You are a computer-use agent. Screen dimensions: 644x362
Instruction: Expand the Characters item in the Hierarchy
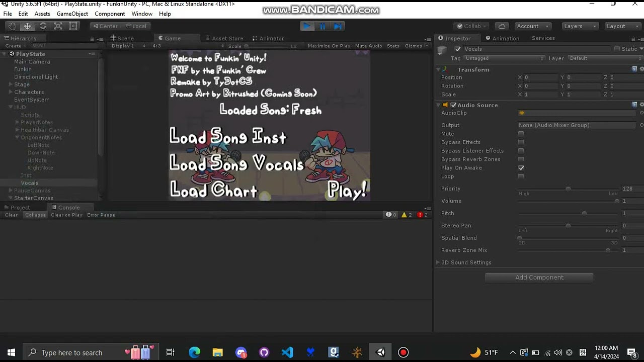coord(11,92)
